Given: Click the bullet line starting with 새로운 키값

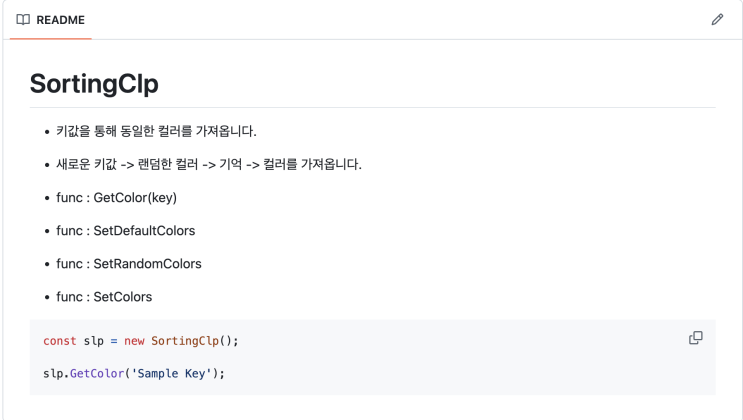Looking at the screenshot, I should pos(209,164).
